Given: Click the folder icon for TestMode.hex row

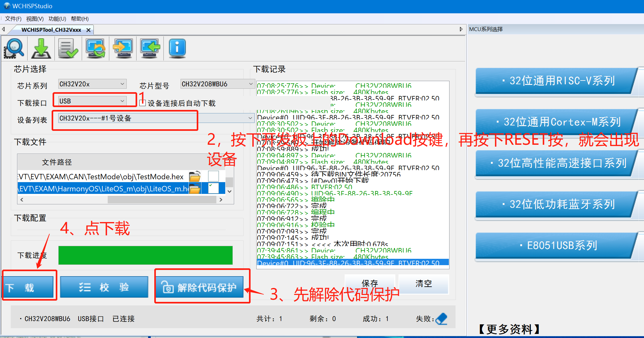Looking at the screenshot, I should (x=195, y=176).
